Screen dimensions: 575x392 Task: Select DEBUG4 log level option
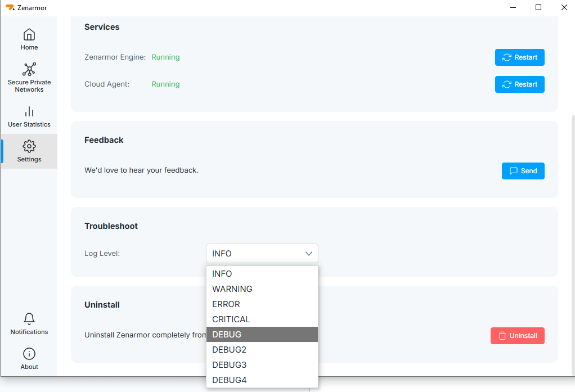262,380
